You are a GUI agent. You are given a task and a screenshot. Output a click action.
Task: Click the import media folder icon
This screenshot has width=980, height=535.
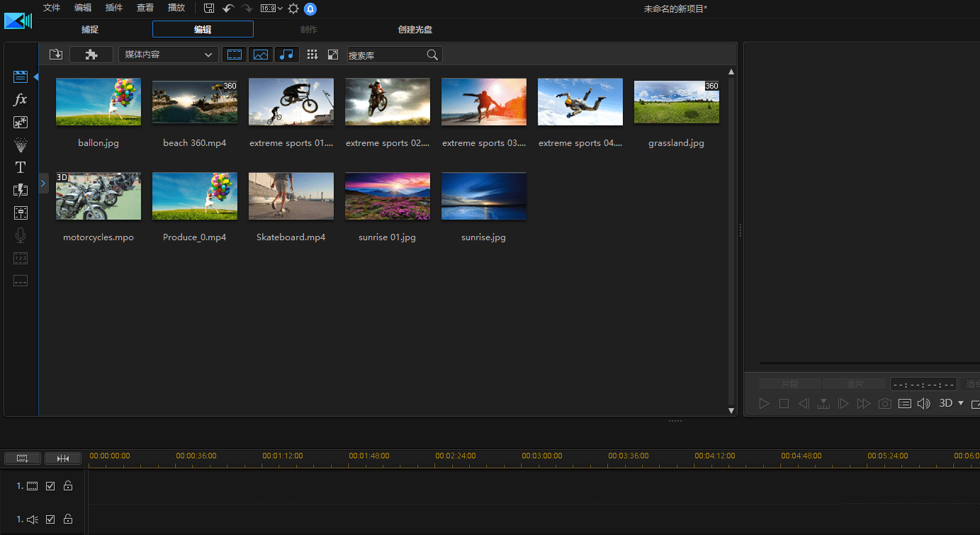(x=56, y=55)
